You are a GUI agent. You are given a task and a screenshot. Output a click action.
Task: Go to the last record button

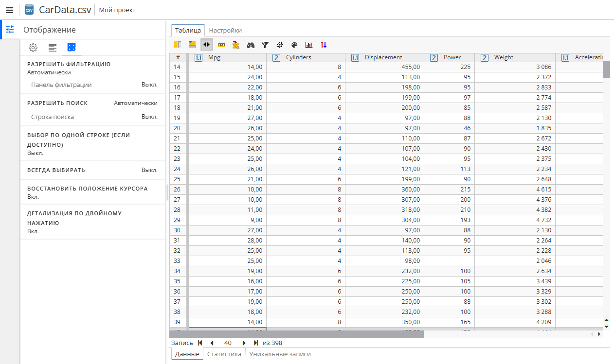coord(256,343)
